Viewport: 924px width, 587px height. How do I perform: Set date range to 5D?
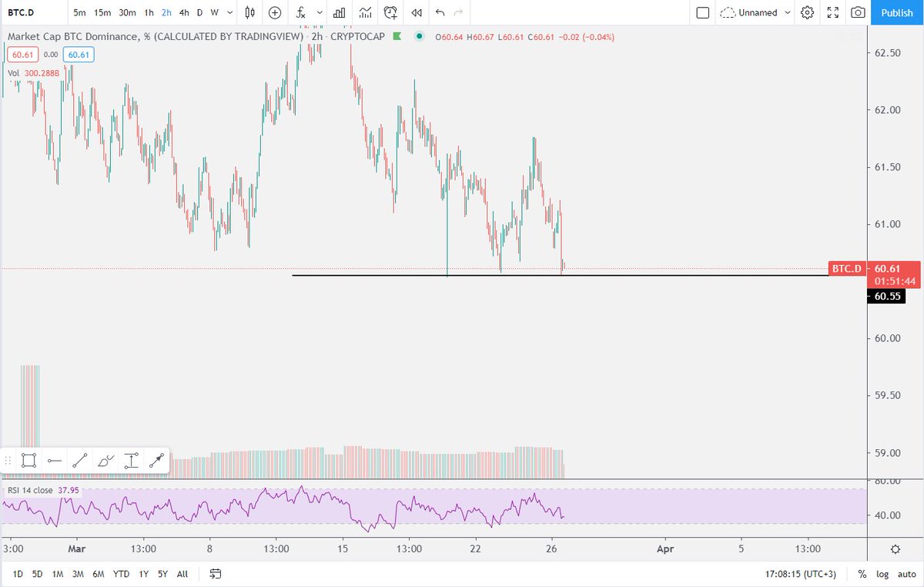(x=38, y=574)
